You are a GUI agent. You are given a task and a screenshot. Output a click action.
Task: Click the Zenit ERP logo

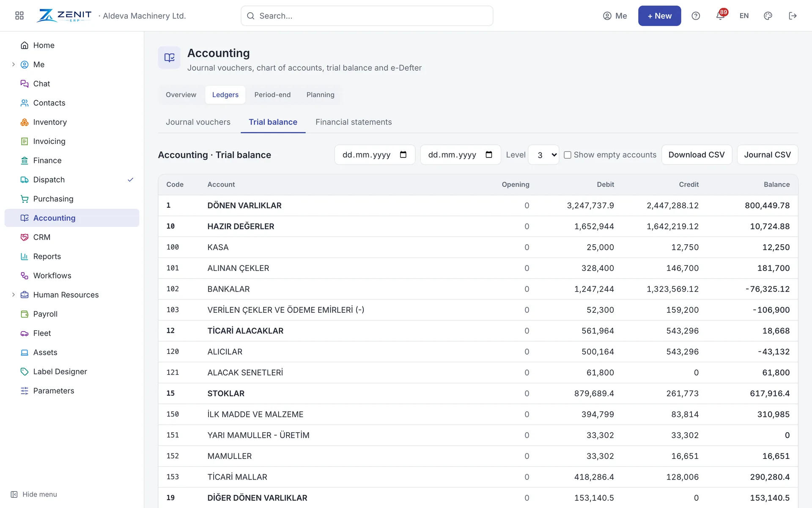pos(64,16)
